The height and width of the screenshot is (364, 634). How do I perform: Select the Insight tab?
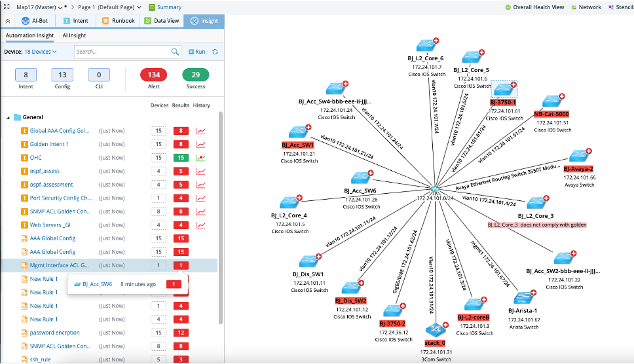point(204,21)
